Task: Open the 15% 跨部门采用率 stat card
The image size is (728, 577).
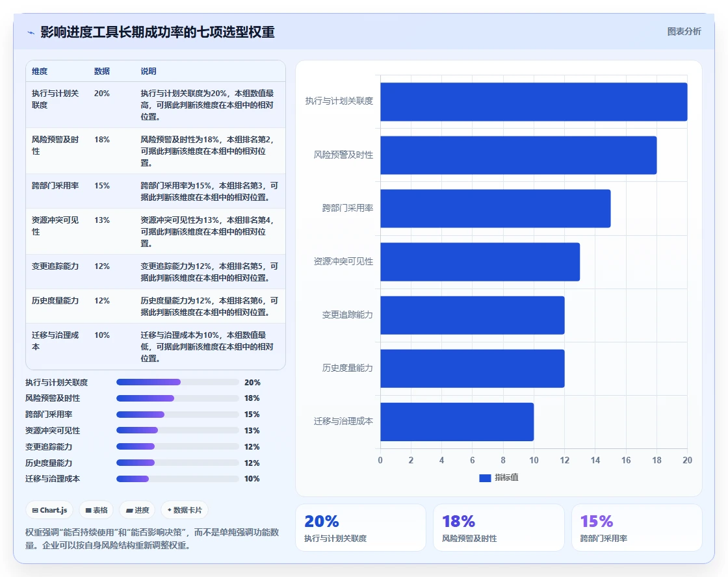Action: 637,528
